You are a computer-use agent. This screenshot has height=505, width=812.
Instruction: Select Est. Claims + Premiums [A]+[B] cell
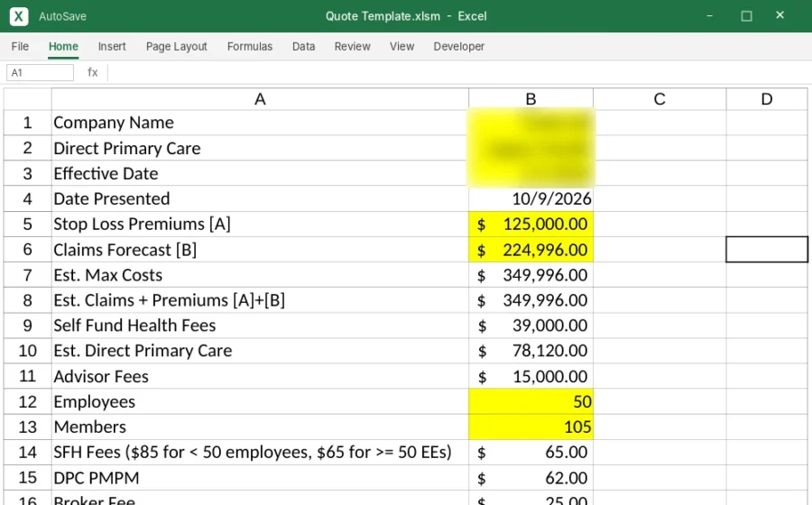[260, 300]
